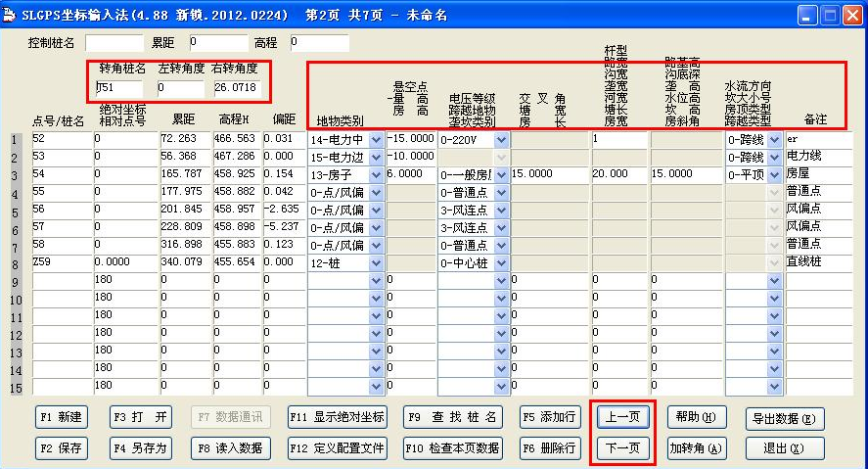Screen dimensions: 868x469
Task: Open file with F3 打开 button
Action: 141,417
